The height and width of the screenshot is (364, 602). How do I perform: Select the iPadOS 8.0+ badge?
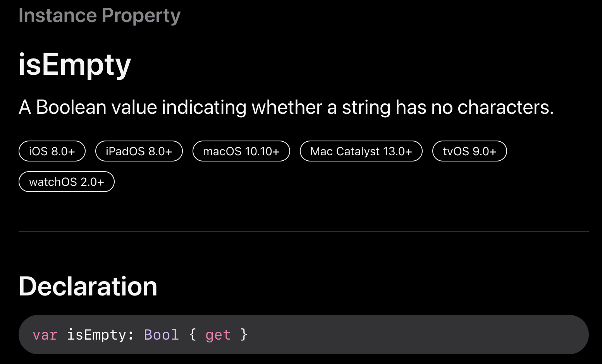139,151
